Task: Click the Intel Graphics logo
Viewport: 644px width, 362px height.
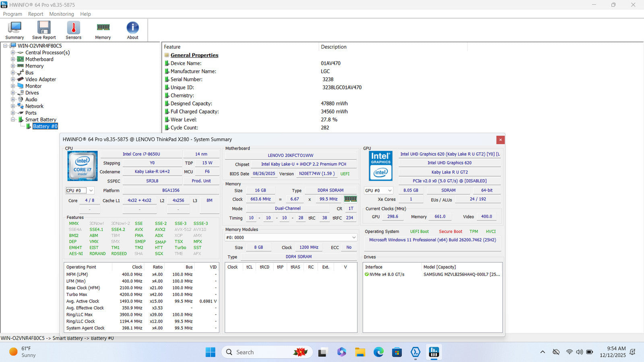Action: [x=380, y=166]
